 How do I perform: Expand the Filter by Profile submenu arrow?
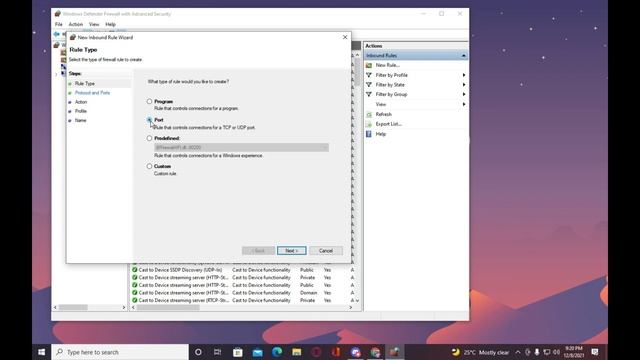[x=464, y=75]
